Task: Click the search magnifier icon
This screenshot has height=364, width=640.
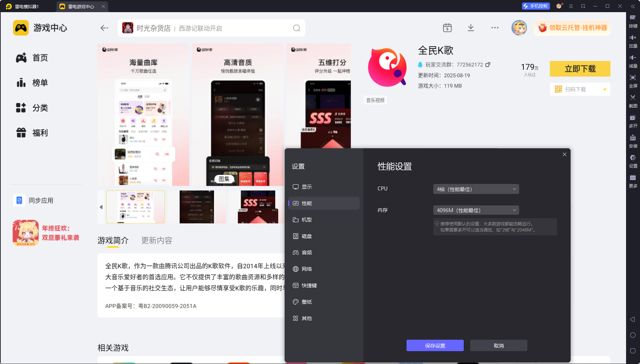Action: pyautogui.click(x=296, y=28)
